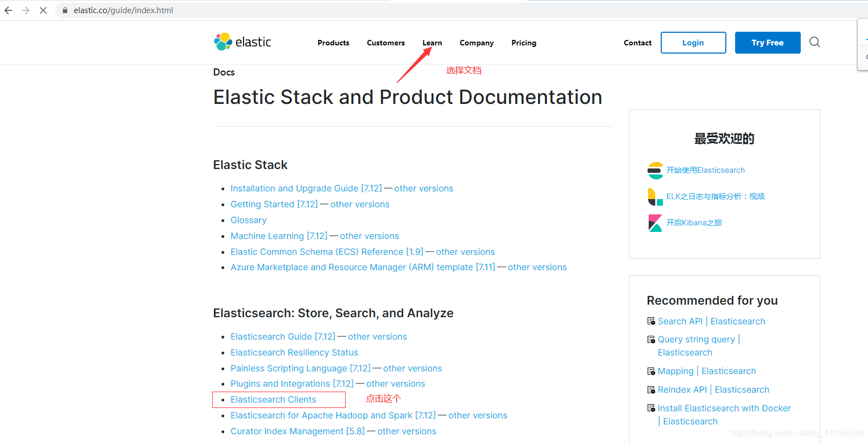Viewport: 868px width, 443px height.
Task: Open other versions of Plugins and Integrations
Action: (395, 383)
